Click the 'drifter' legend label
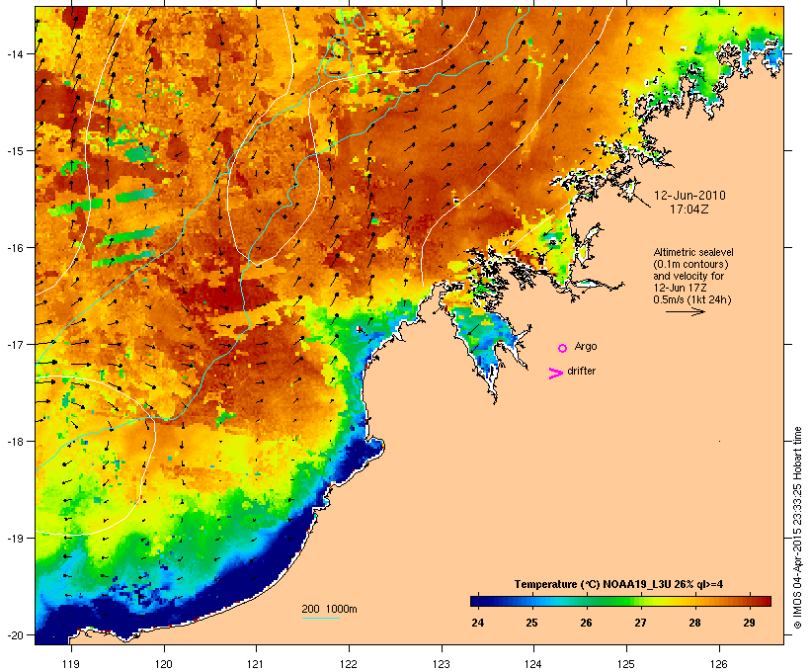 (x=581, y=372)
